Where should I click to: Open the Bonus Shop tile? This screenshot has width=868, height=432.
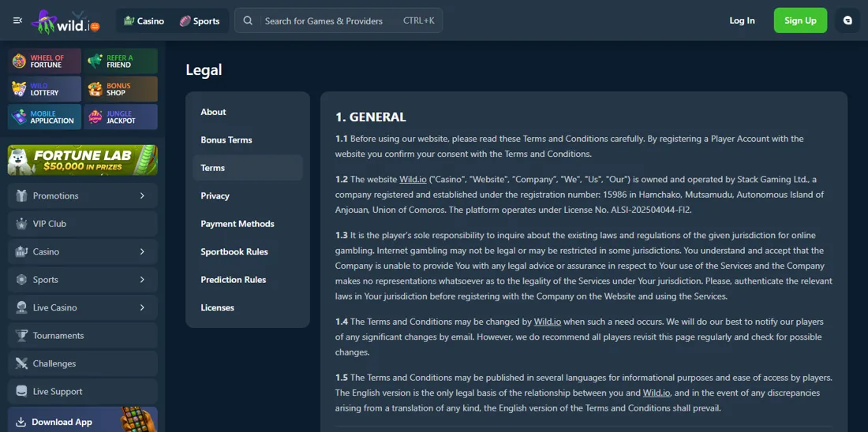(121, 89)
